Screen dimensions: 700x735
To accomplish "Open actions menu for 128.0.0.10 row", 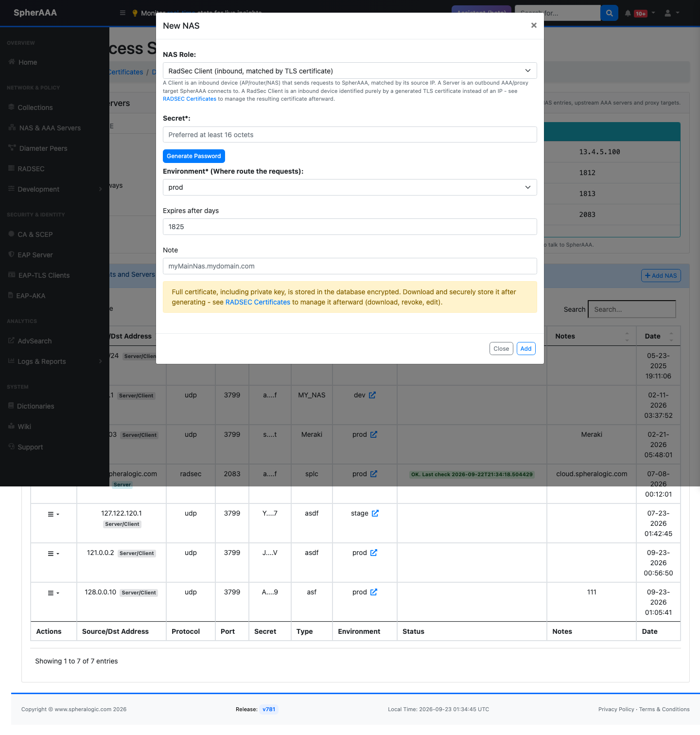I will (53, 593).
